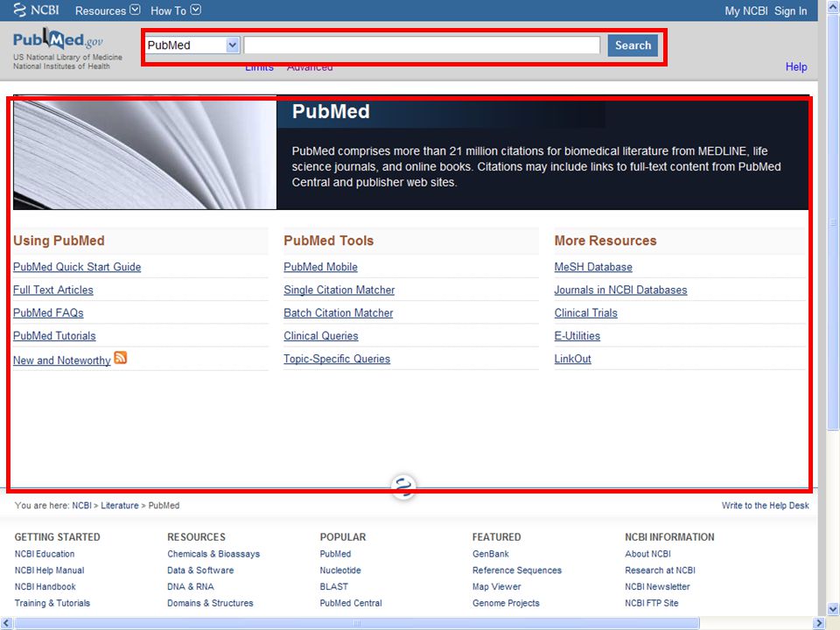
Task: Open the PubMed database selector dropdown
Action: tap(192, 45)
